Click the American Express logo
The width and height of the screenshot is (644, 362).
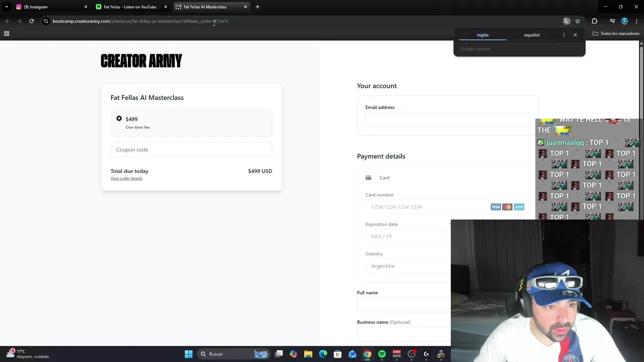[519, 207]
